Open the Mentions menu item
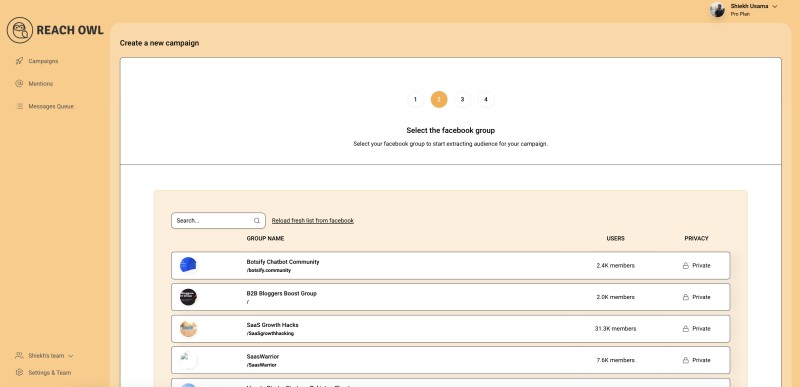Image resolution: width=800 pixels, height=387 pixels. click(41, 84)
